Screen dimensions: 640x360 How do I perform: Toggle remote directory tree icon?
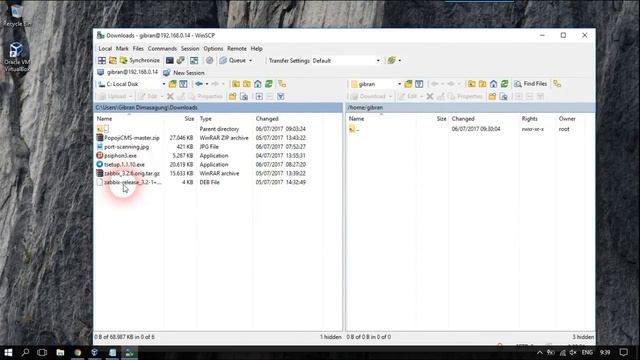tap(557, 84)
